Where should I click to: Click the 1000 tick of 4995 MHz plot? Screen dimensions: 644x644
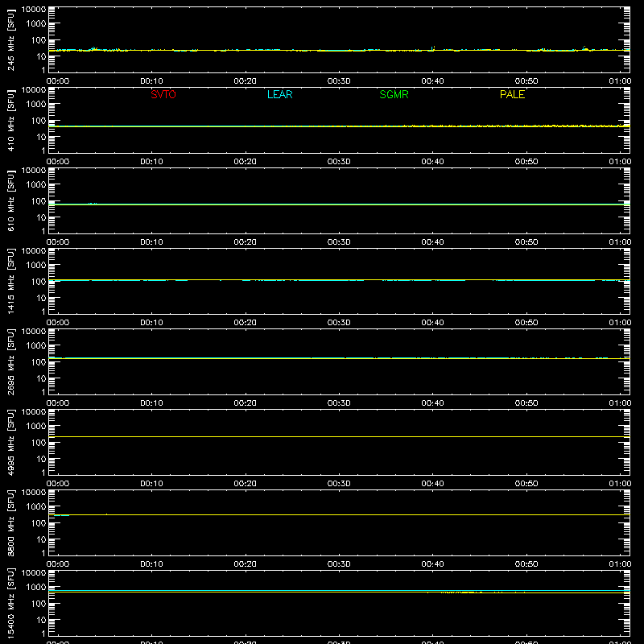(36, 427)
